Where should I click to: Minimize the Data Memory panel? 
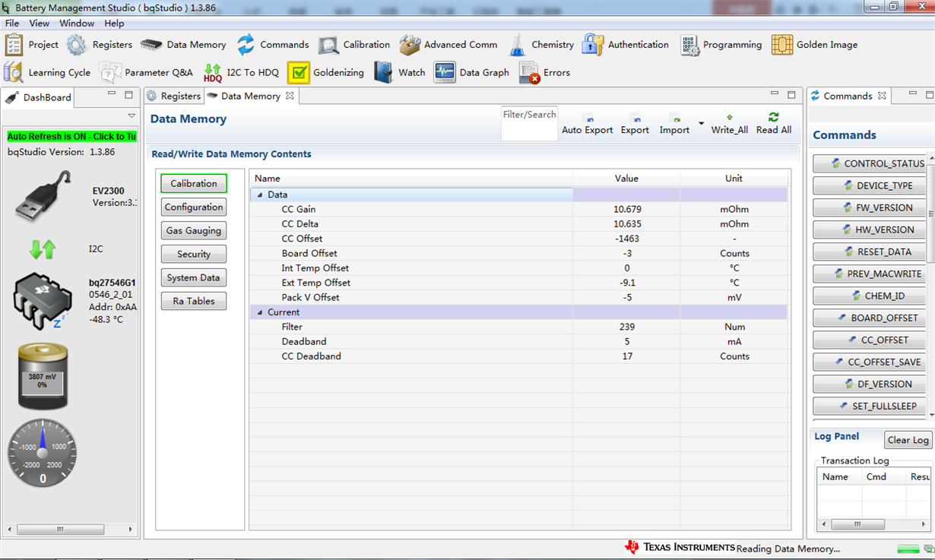click(775, 94)
